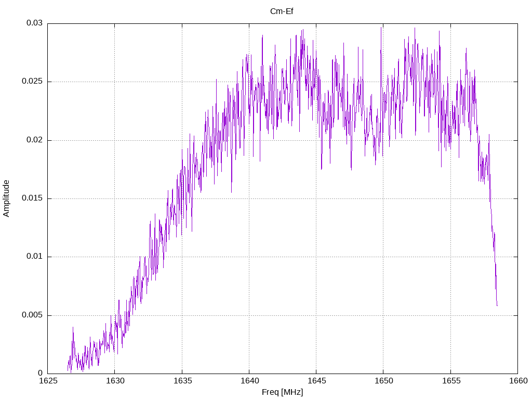Click the y-axis tick label 0.025
Image resolution: width=532 pixels, height=399 pixels.
[32, 82]
